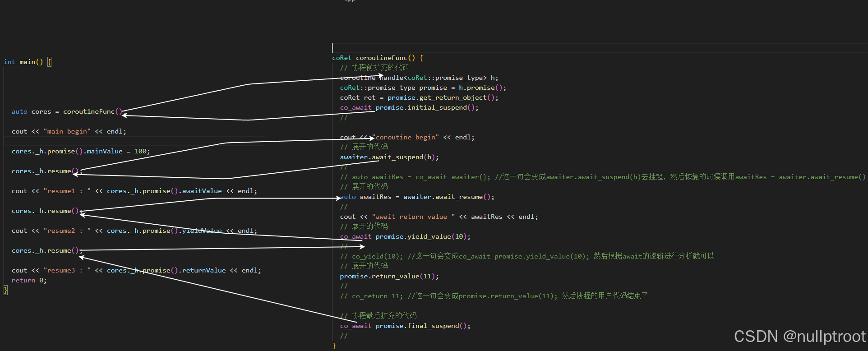
Task: Click the 'promise = h.promise();' line
Action: 423,88
